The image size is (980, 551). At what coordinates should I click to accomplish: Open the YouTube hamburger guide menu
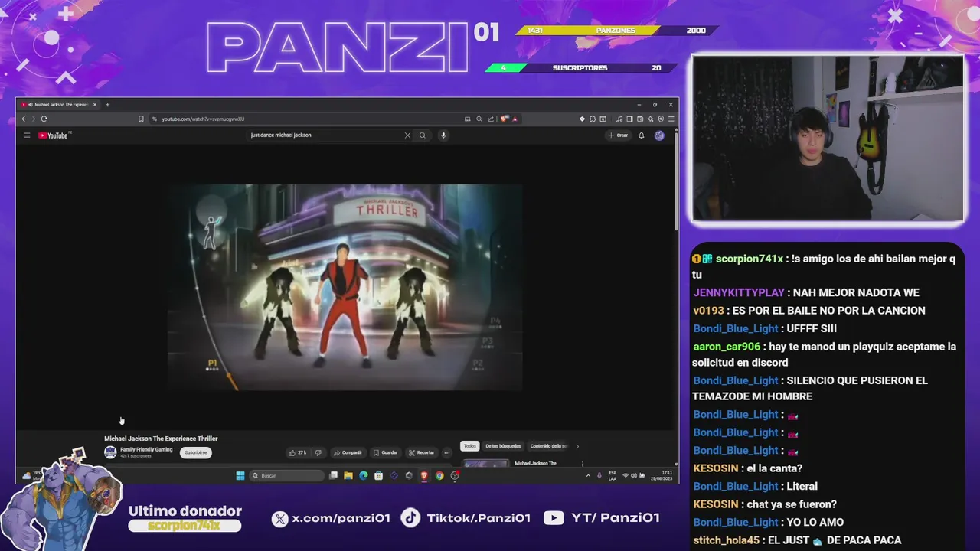[x=27, y=135]
